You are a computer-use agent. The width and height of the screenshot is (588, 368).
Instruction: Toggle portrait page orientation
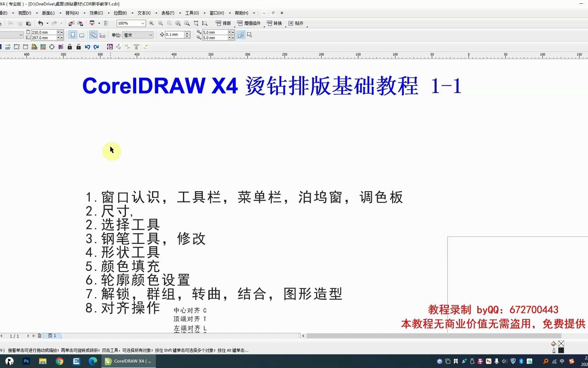73,35
